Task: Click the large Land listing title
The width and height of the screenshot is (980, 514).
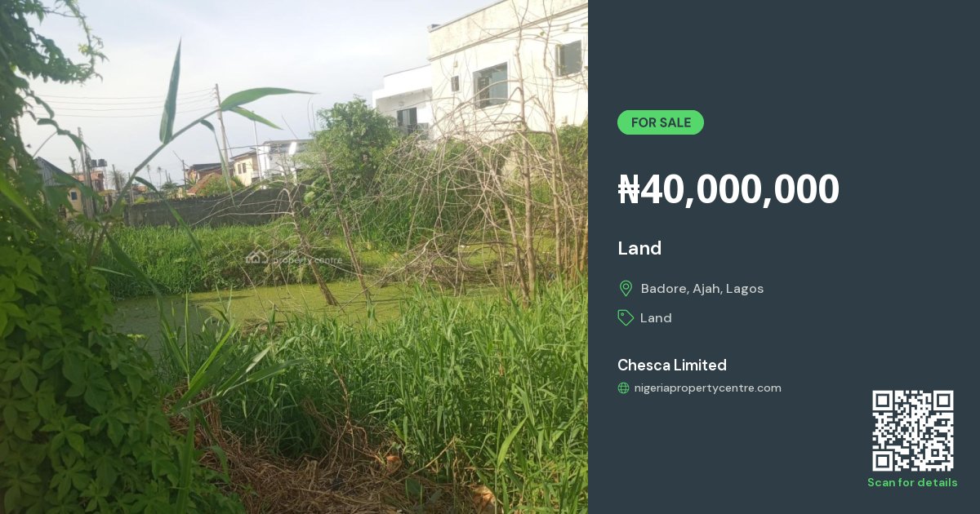Action: (x=639, y=248)
